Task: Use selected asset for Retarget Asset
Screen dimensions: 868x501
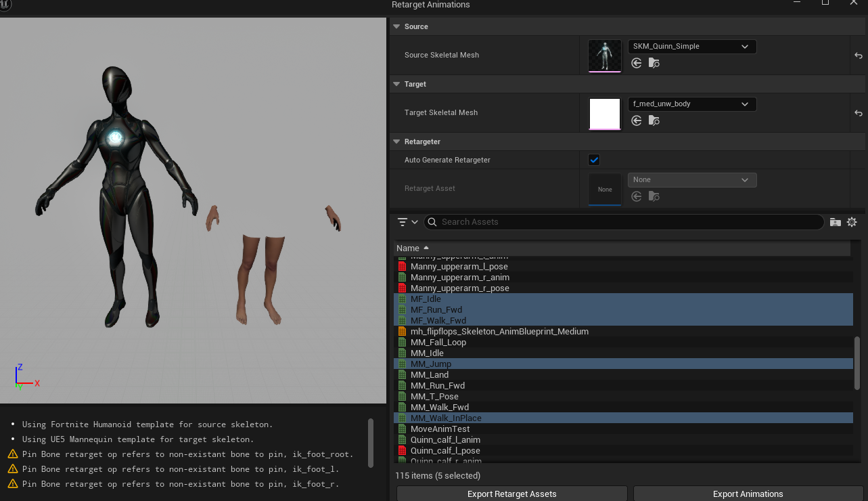Action: pos(636,196)
